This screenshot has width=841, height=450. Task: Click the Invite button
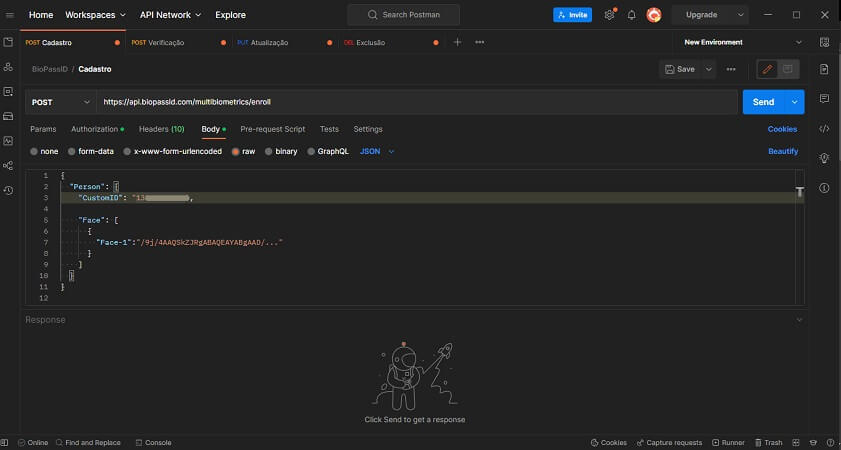tap(572, 15)
